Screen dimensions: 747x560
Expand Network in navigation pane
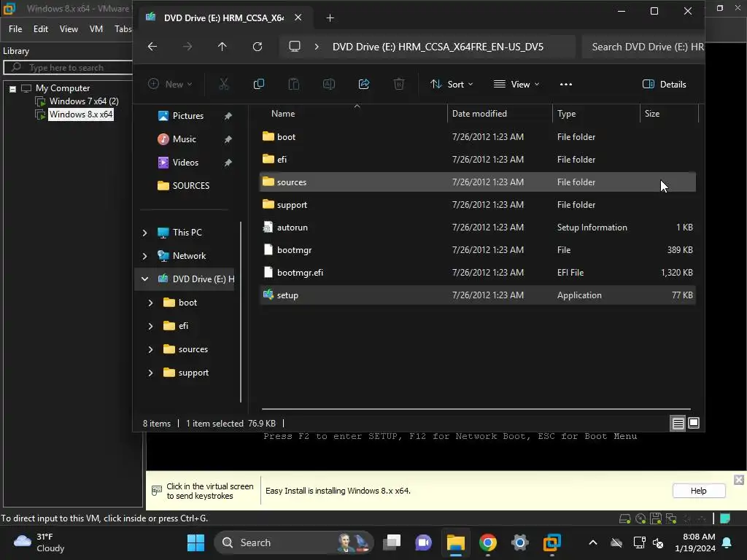145,256
